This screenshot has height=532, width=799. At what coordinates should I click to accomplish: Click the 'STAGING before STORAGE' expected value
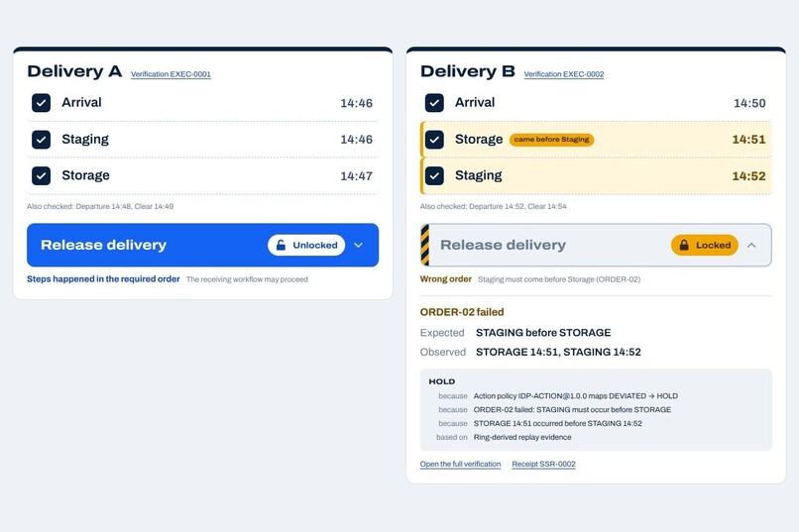pyautogui.click(x=543, y=333)
